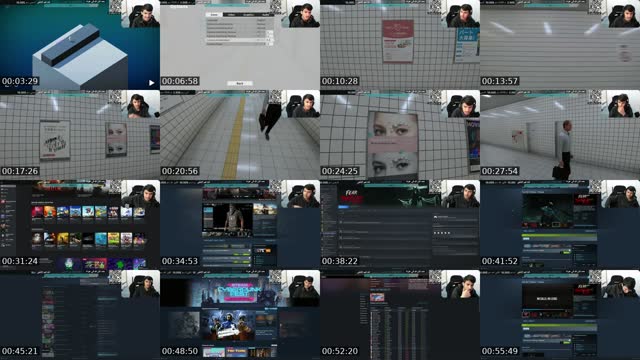The image size is (640, 360).
Task: Select the 00:38:22 FEAR banner frame
Action: (x=400, y=225)
